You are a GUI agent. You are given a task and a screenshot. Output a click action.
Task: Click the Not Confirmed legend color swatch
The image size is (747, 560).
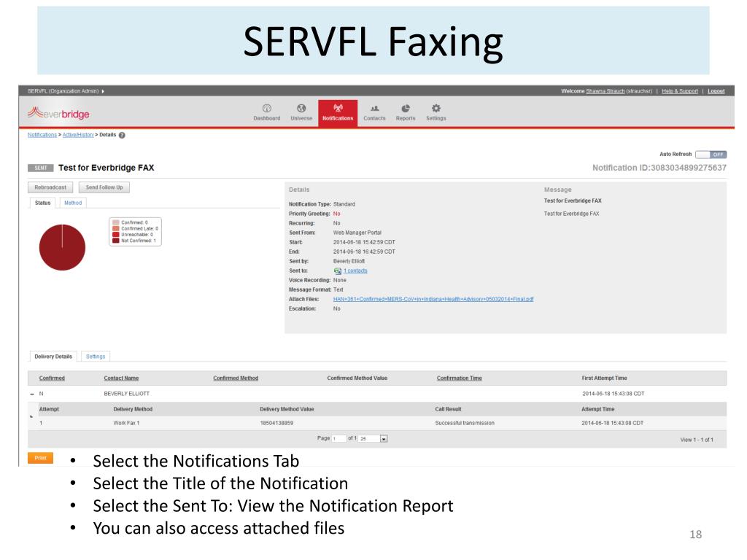tap(116, 241)
